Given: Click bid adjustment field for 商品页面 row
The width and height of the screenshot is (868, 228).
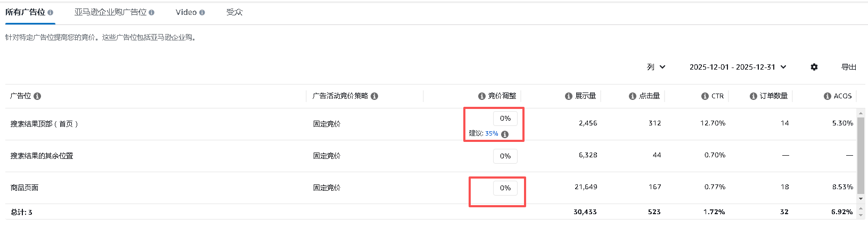Looking at the screenshot, I should [505, 188].
